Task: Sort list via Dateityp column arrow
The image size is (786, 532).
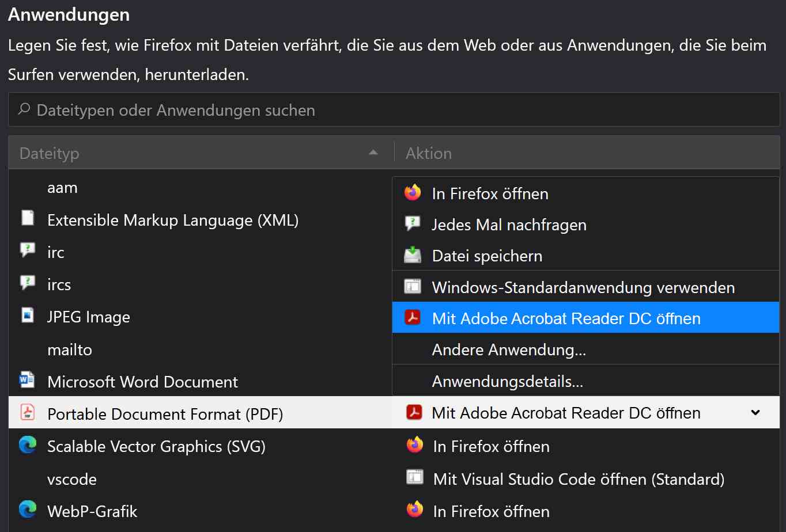Action: tap(373, 153)
